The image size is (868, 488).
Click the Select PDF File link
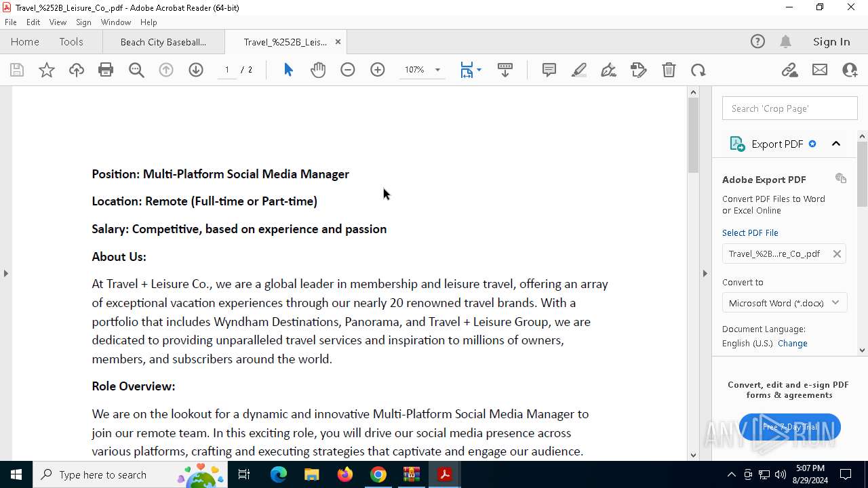pos(750,232)
